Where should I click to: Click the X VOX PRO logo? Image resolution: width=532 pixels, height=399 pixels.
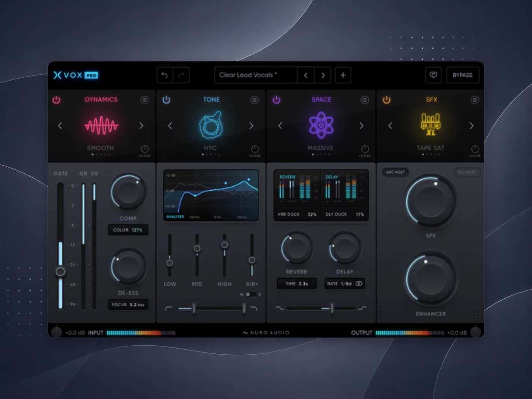[x=76, y=75]
